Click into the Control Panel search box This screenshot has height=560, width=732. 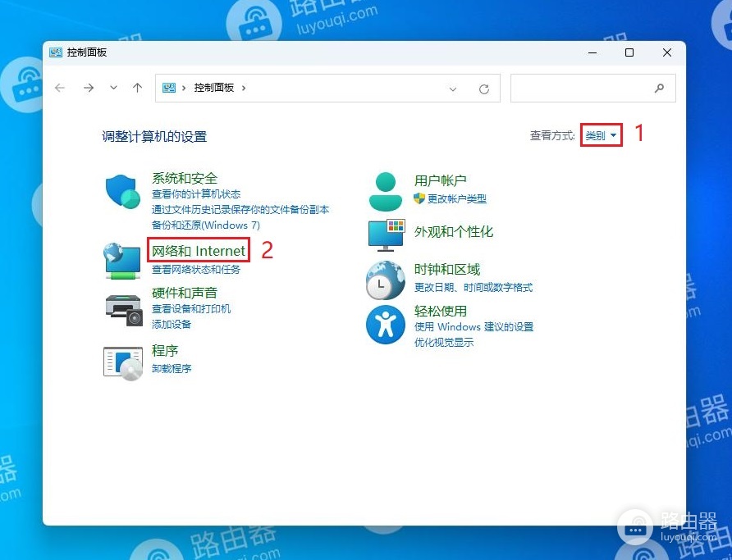pos(592,88)
